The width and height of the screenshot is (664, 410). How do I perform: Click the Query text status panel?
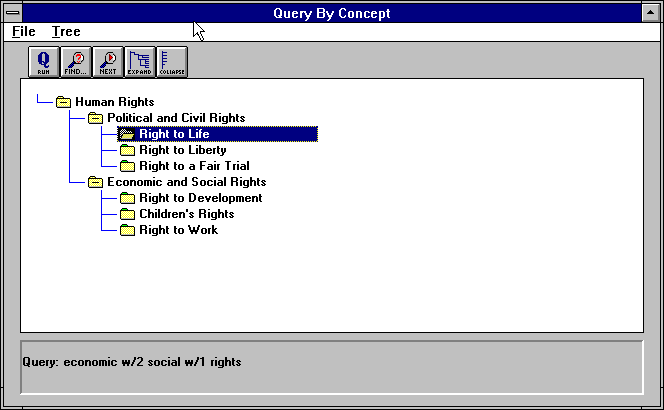point(331,367)
